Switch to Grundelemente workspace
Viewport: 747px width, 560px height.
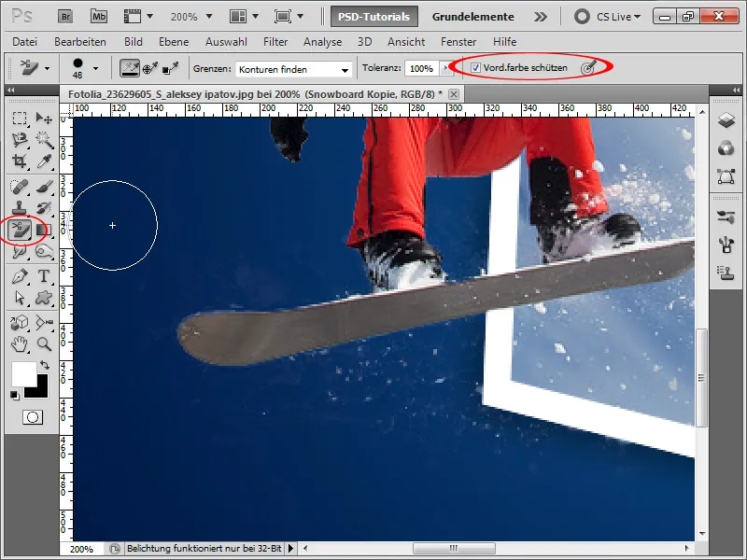[473, 17]
